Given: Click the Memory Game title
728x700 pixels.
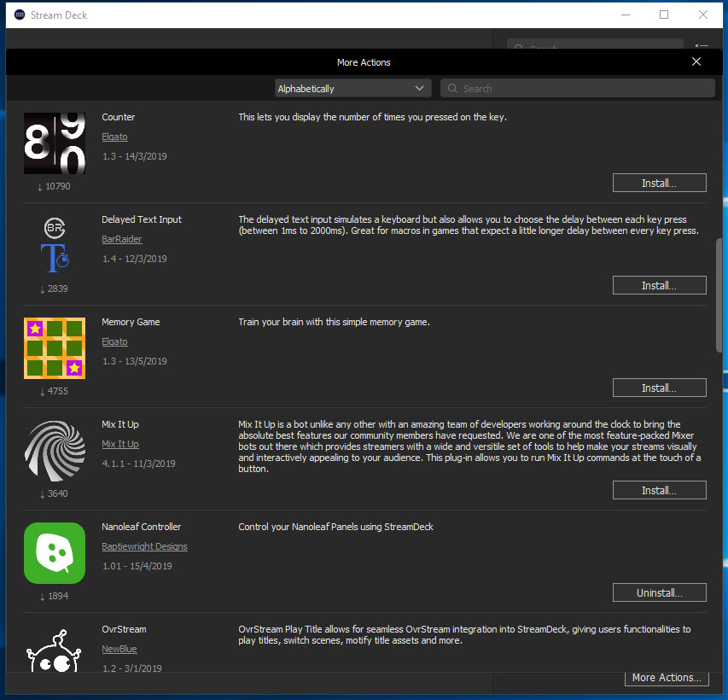Looking at the screenshot, I should (131, 322).
